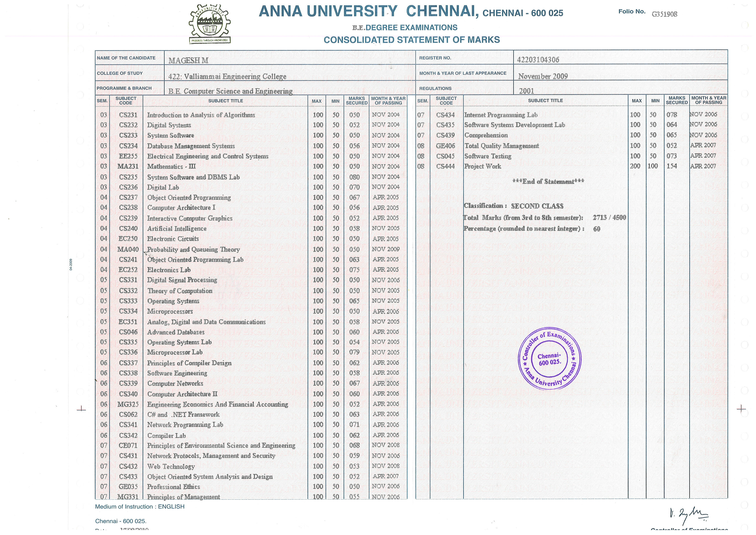Click subject code CS231

[128, 115]
